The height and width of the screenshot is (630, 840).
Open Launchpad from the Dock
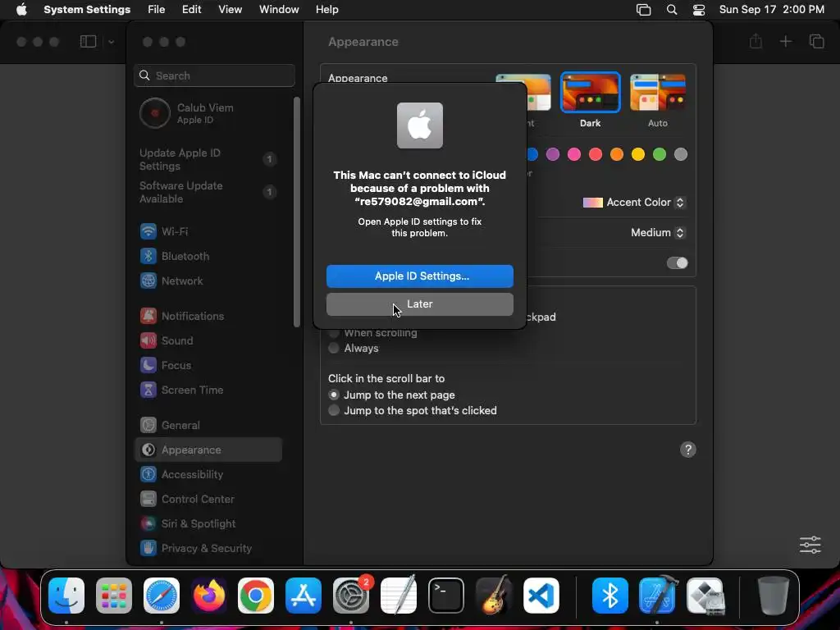coord(113,596)
